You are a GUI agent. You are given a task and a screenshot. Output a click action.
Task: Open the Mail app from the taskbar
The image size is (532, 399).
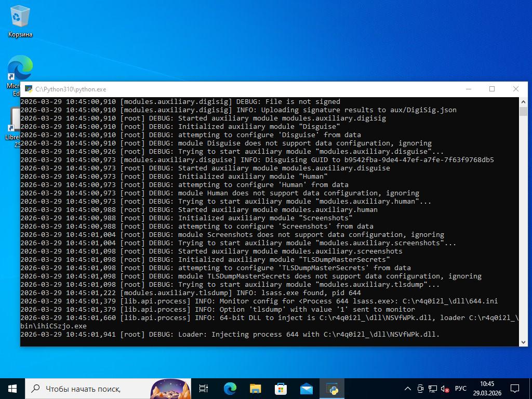coord(306,388)
